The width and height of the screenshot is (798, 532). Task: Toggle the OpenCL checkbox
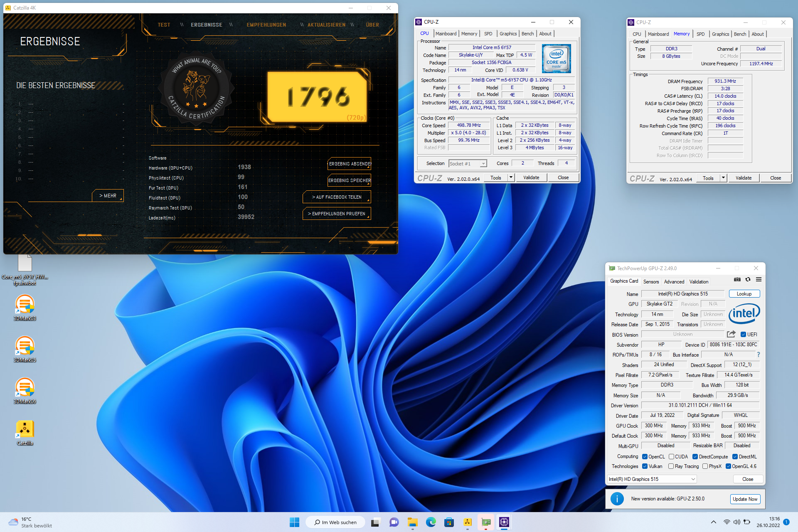pos(645,456)
